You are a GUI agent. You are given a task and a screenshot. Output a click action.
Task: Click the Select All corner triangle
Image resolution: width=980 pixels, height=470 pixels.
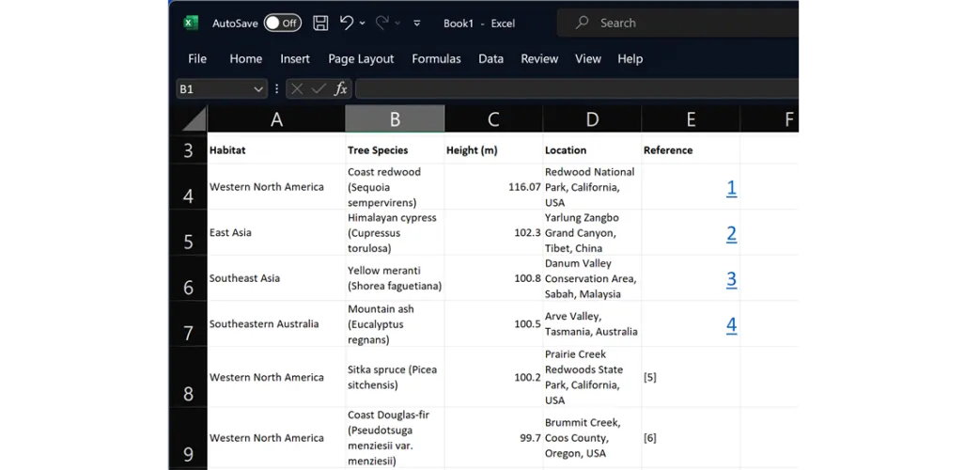click(x=194, y=118)
